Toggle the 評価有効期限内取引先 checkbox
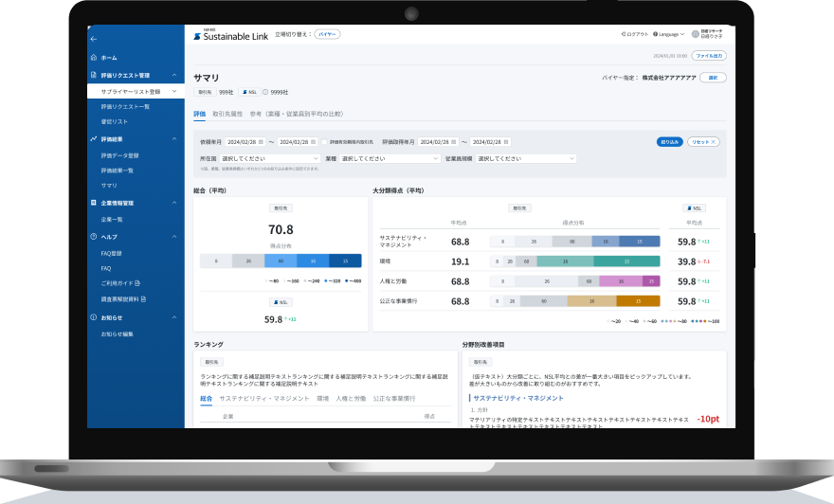The image size is (834, 504). pos(324,142)
